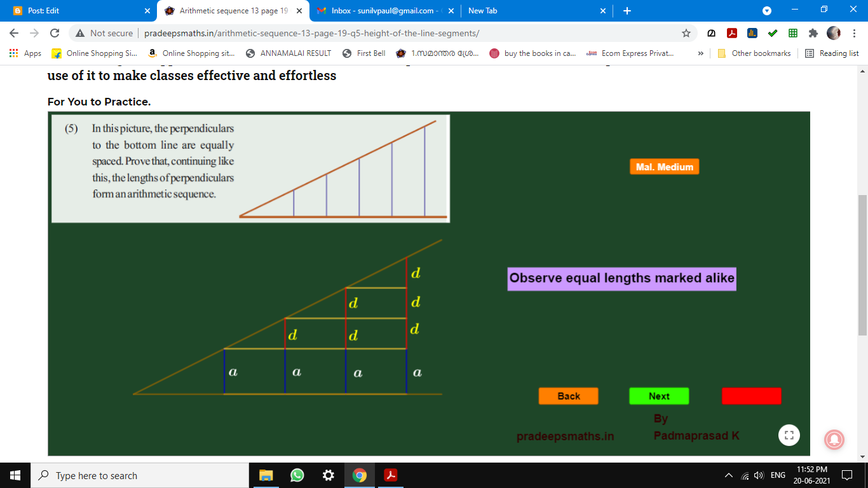Click the question 5 textbook image
Viewport: 868px width, 488px height.
[250, 168]
